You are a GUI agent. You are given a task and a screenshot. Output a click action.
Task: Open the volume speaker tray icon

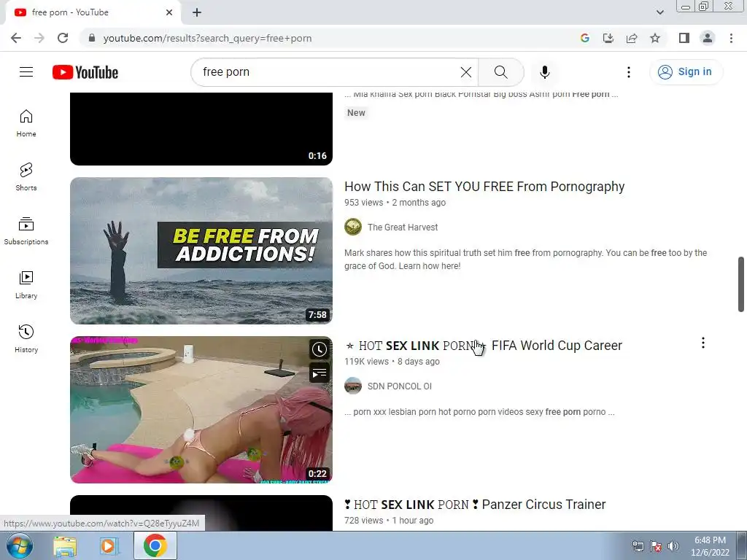(673, 546)
